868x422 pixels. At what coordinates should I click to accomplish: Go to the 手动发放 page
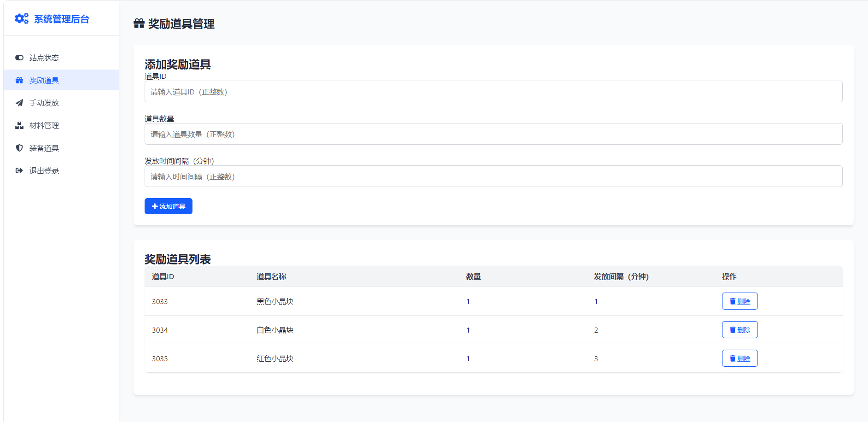[x=44, y=103]
